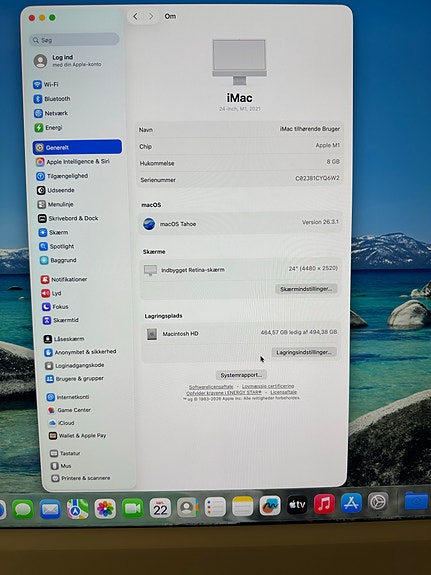Go back using the back chevron
The height and width of the screenshot is (575, 431).
[x=135, y=17]
